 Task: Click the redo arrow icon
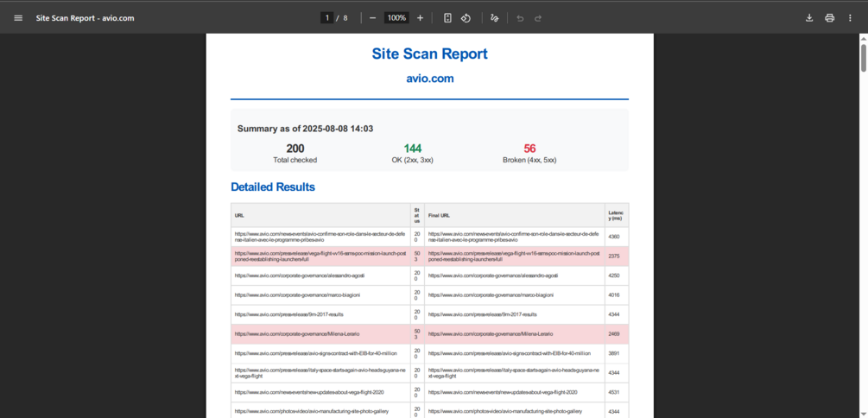pos(537,18)
